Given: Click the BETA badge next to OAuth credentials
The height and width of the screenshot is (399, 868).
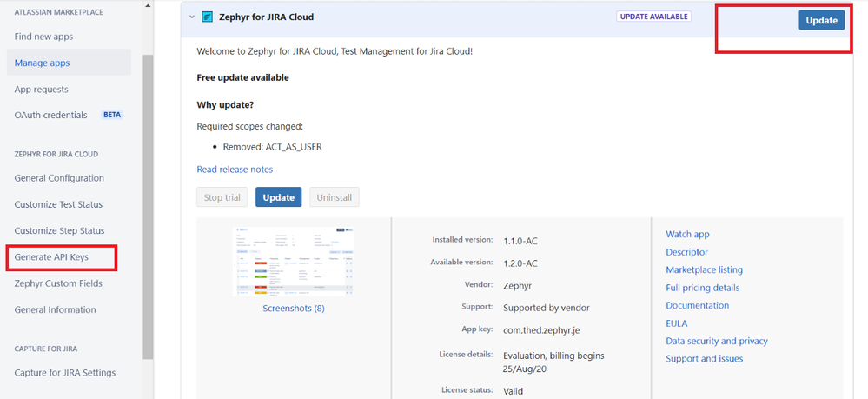Looking at the screenshot, I should 112,116.
